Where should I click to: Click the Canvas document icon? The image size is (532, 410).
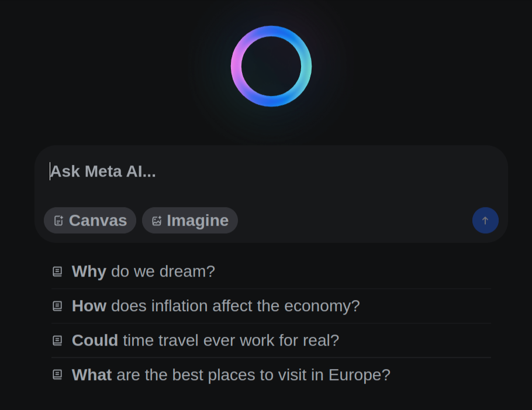coord(58,220)
